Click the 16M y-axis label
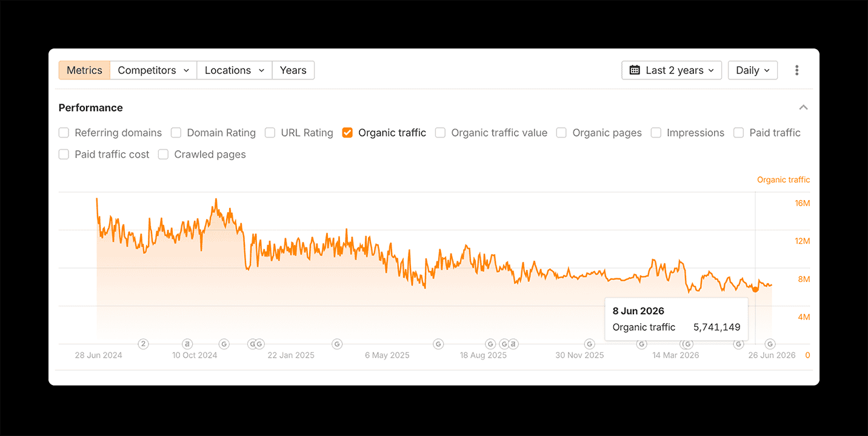Image resolution: width=868 pixels, height=436 pixels. pos(803,203)
